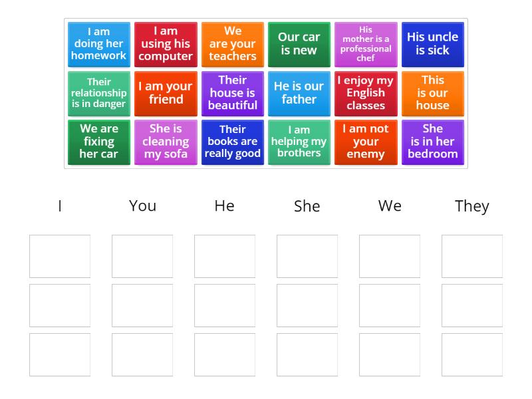532x399 pixels.
Task: Click the green "Our car is new" tile
Action: click(299, 45)
